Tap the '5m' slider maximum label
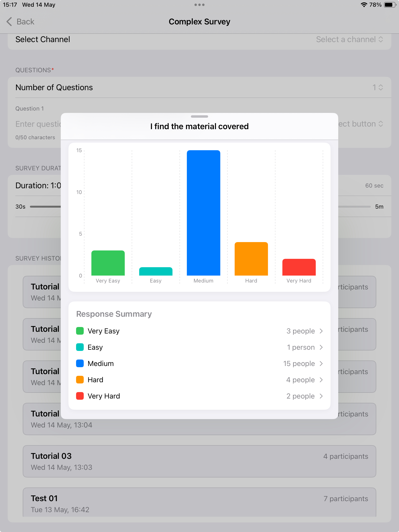399x532 pixels. click(x=379, y=207)
